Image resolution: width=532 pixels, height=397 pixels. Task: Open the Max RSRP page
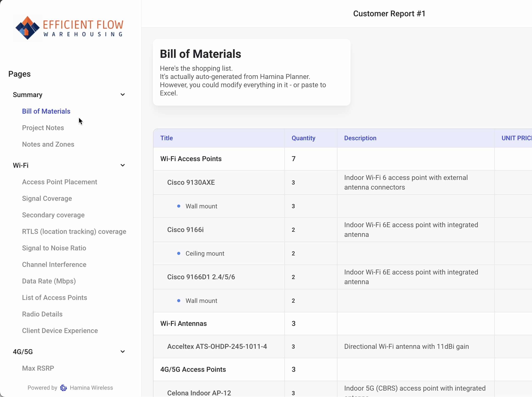coord(38,368)
